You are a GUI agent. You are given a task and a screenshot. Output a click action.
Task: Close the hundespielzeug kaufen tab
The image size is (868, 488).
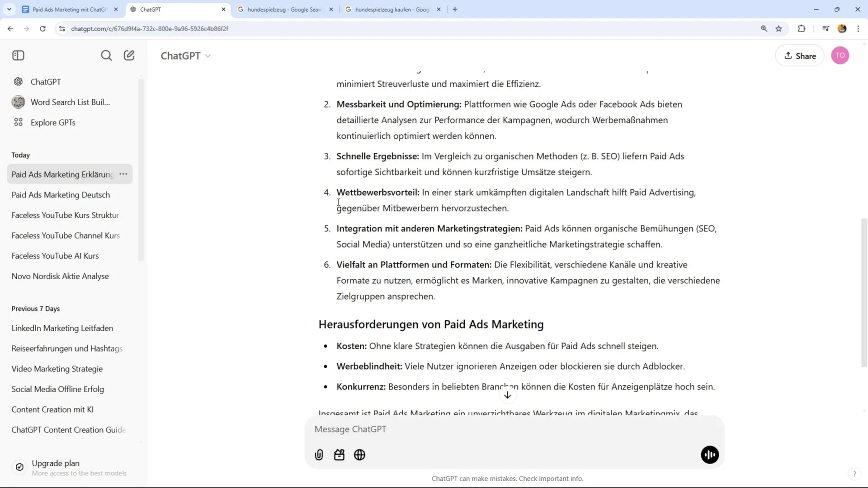pyautogui.click(x=439, y=9)
